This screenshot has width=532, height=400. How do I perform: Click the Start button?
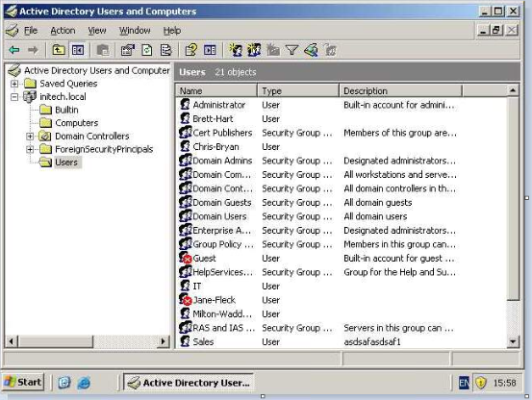[x=23, y=383]
